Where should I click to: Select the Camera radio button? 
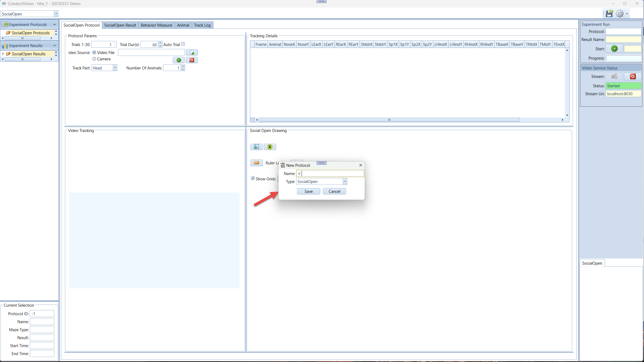pos(94,59)
